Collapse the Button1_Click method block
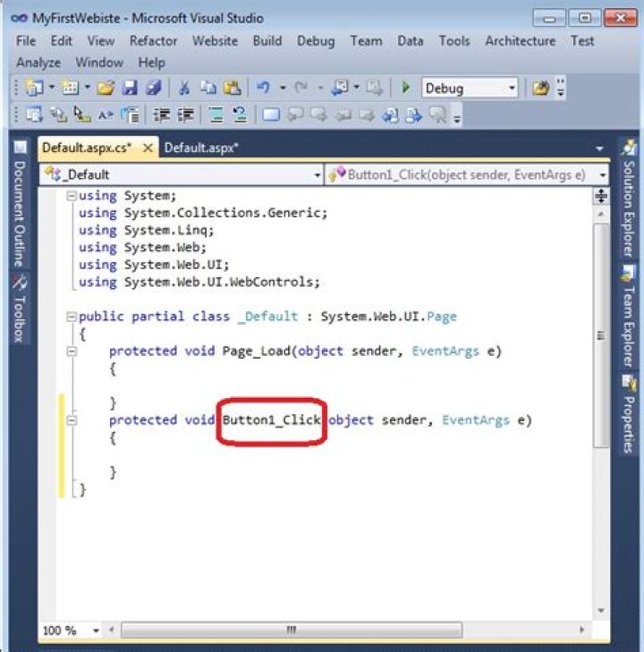 [72, 420]
